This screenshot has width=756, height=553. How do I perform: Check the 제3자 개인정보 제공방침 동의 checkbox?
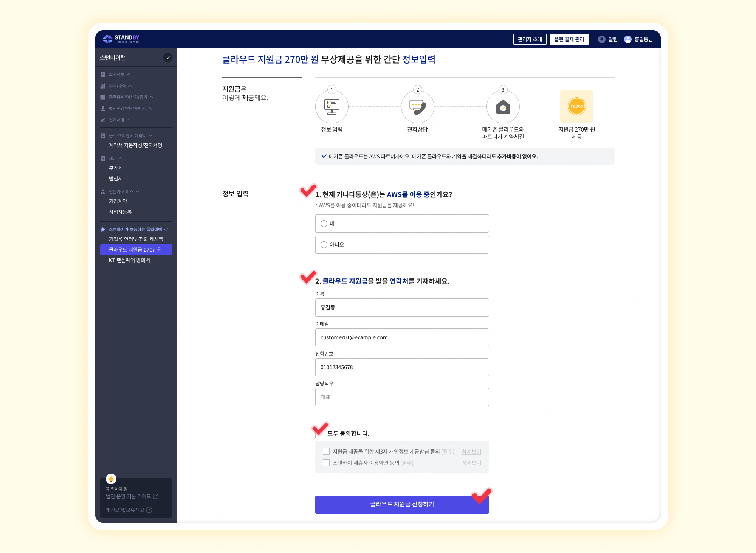point(326,451)
